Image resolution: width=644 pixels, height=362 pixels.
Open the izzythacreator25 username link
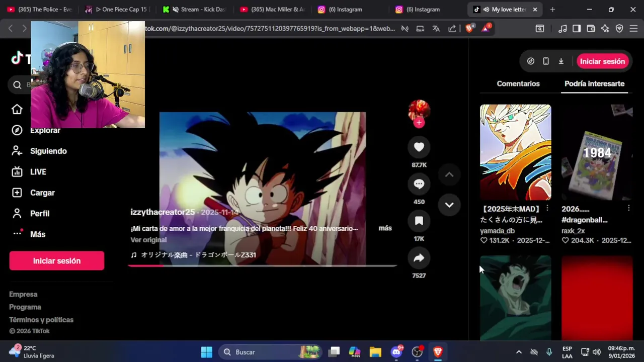point(163,212)
